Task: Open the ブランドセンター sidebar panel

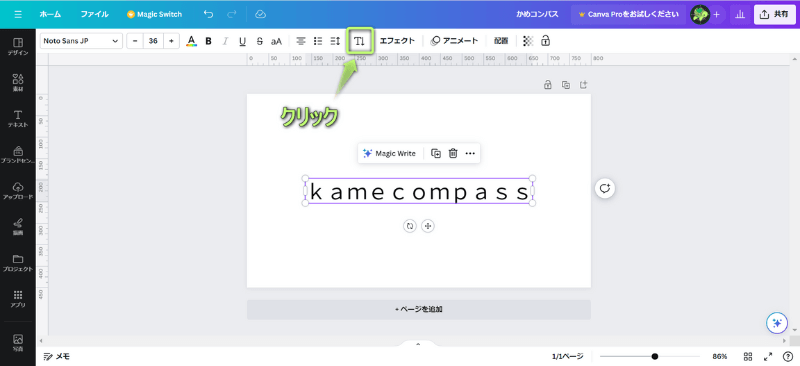Action: point(18,154)
